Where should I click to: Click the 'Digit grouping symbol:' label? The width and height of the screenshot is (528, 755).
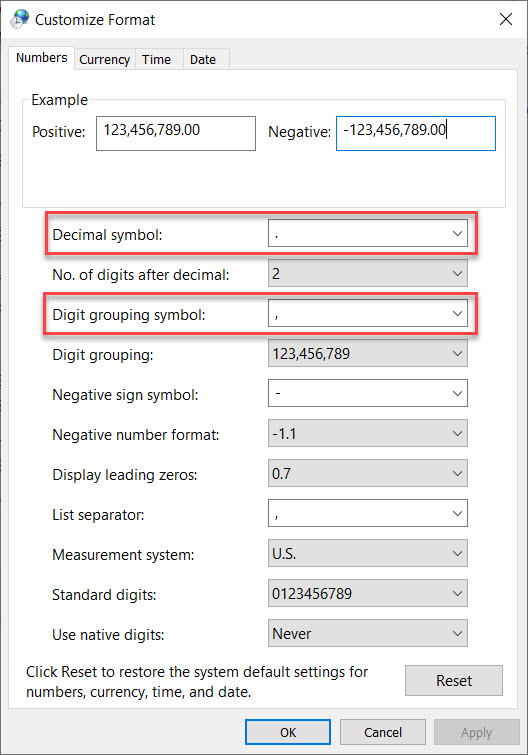(x=129, y=315)
